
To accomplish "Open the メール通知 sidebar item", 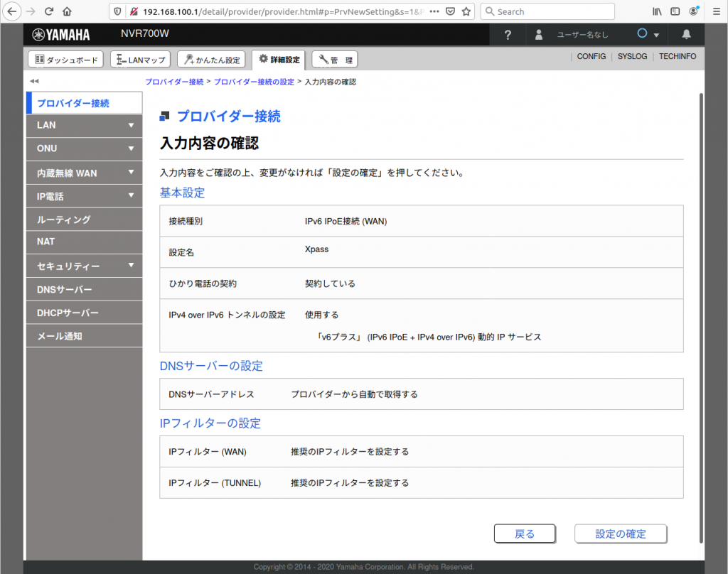I will pos(84,335).
